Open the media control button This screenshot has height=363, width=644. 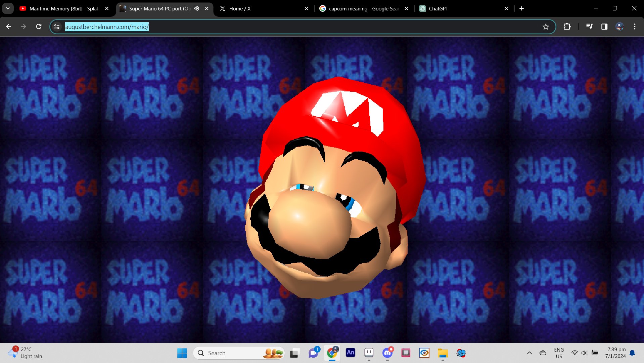(589, 27)
